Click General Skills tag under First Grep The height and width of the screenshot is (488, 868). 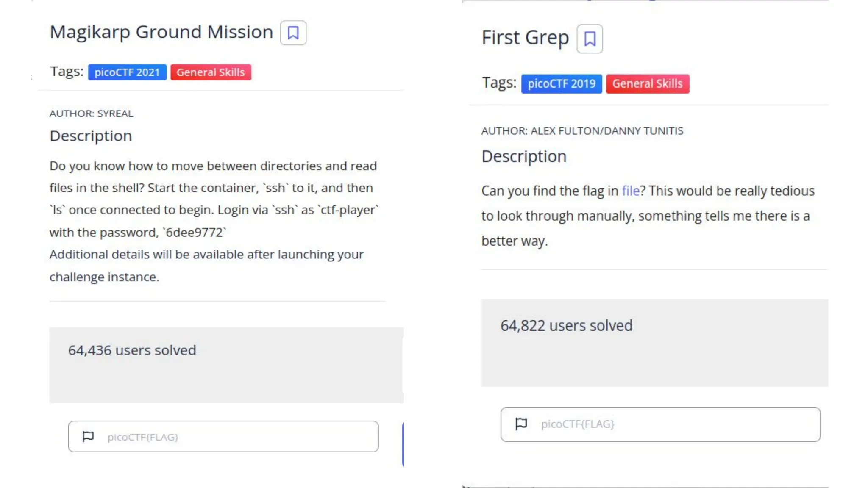point(647,84)
